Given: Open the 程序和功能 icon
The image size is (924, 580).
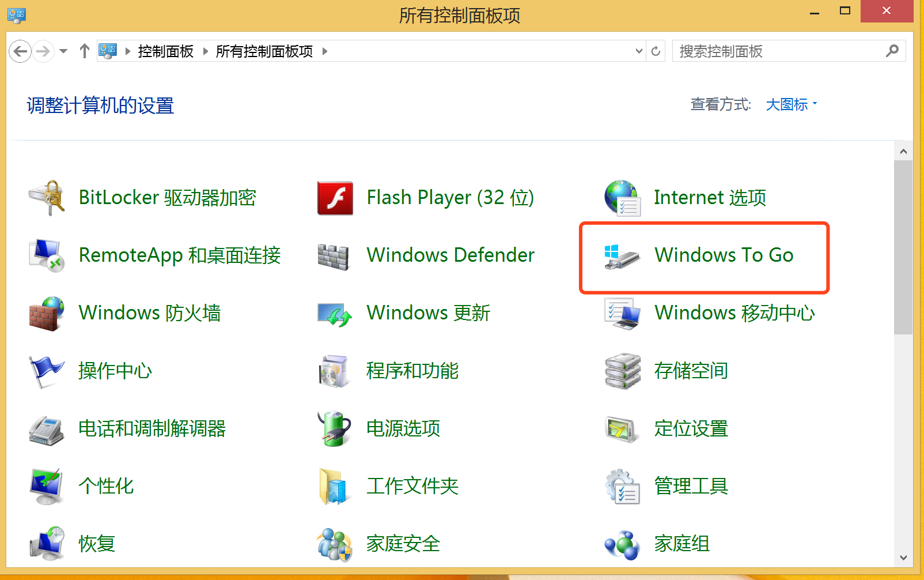Looking at the screenshot, I should (x=334, y=371).
